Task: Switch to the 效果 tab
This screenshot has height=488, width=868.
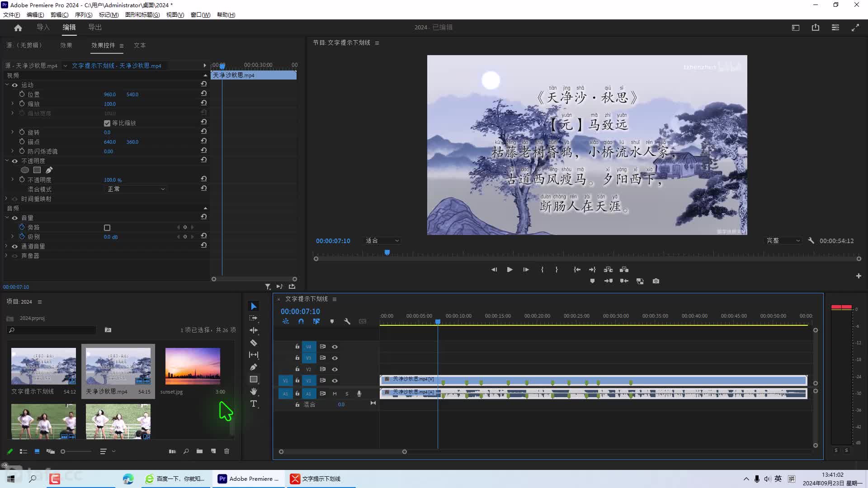Action: [66, 45]
